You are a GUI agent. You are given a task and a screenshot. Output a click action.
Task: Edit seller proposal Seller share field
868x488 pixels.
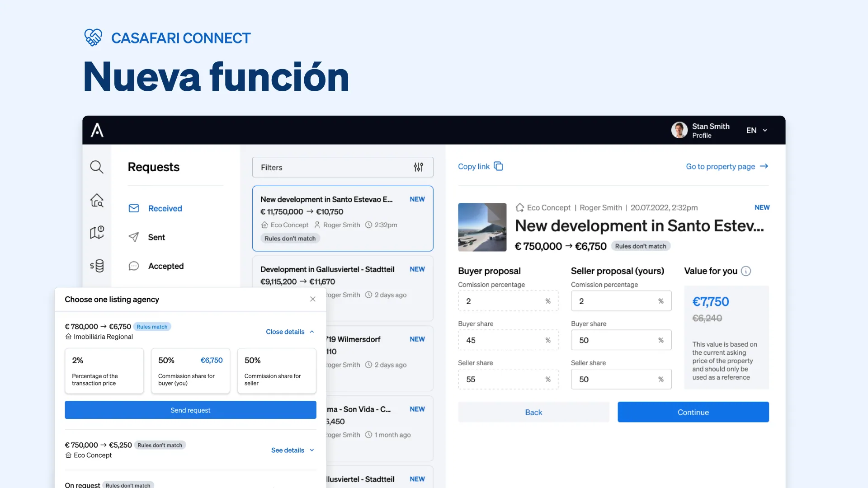tap(621, 379)
